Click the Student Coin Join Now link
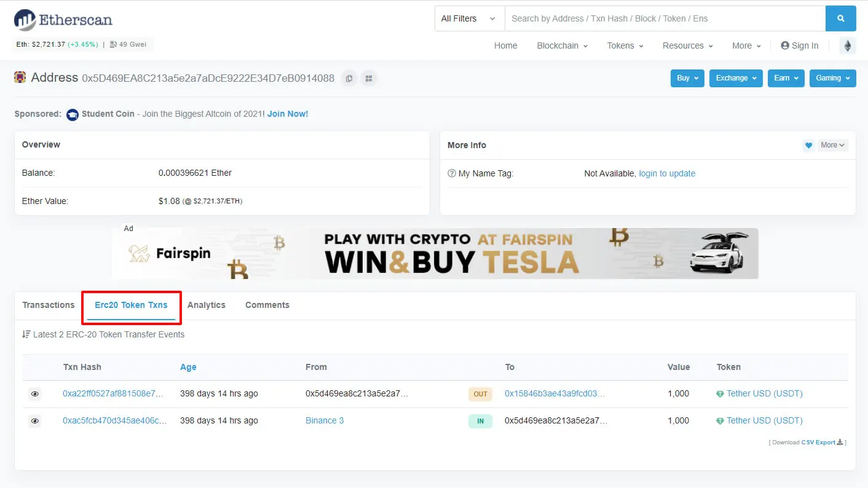This screenshot has height=488, width=868. (288, 114)
